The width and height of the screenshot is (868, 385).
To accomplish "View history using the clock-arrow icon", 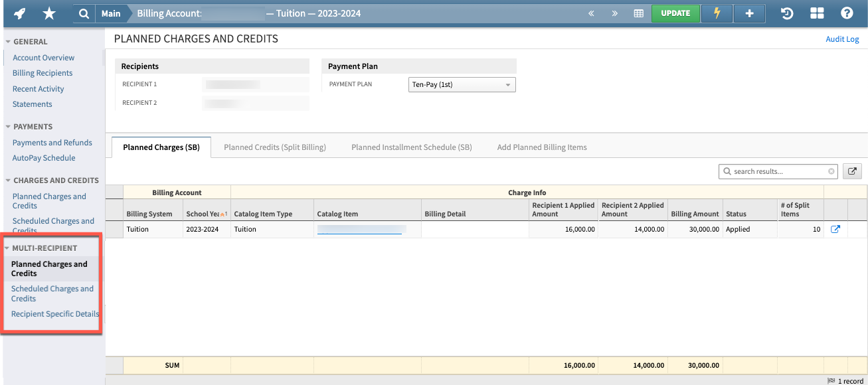I will 786,13.
